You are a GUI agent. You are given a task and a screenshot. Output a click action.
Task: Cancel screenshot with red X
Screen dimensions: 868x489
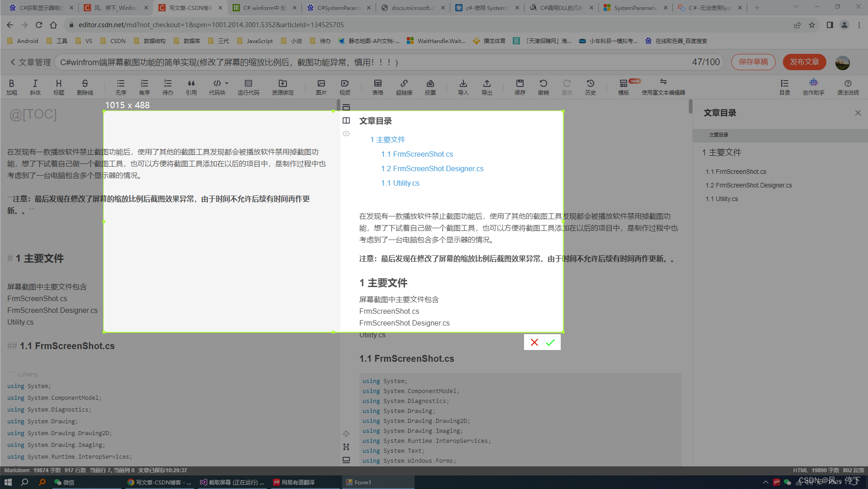point(534,342)
